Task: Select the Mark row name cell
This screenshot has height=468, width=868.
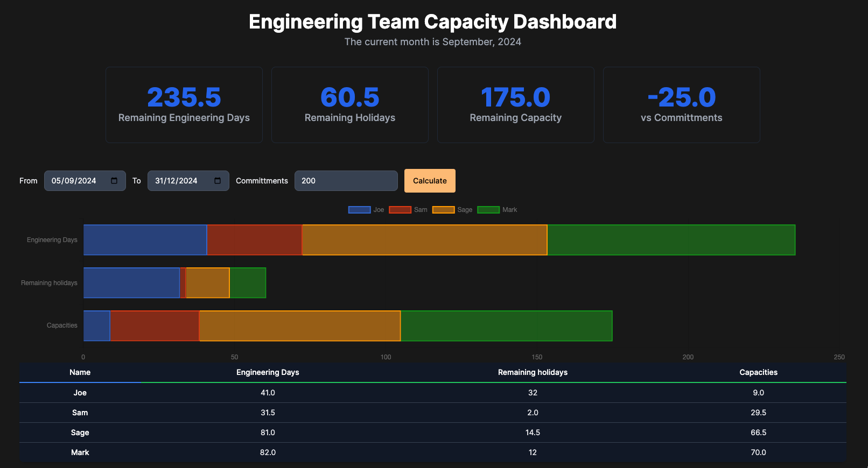Action: tap(80, 452)
